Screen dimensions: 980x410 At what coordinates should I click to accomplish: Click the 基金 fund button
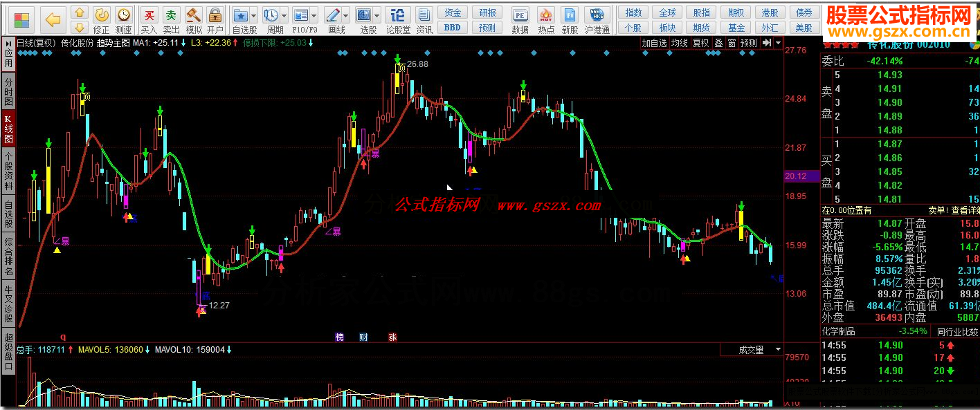click(x=736, y=28)
